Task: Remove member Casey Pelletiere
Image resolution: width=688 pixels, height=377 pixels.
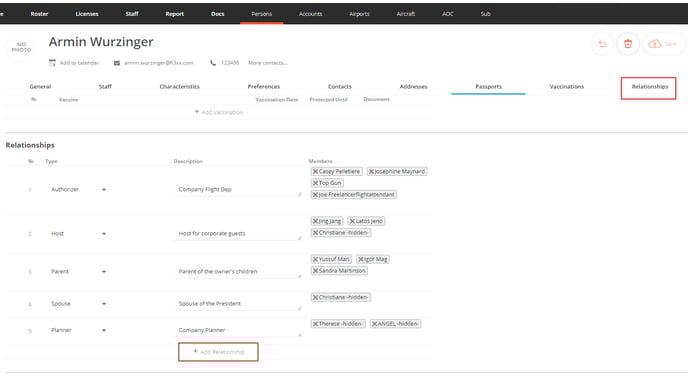Action: pos(315,172)
